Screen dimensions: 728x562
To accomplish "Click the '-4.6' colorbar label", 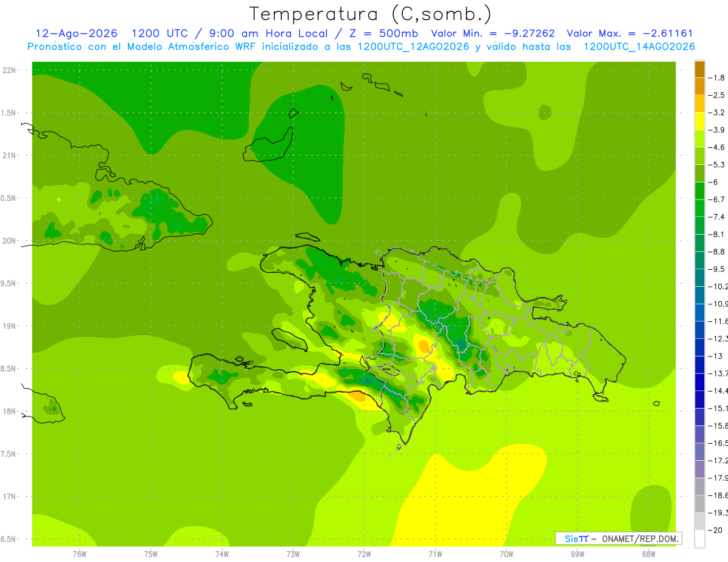I will pos(716,147).
